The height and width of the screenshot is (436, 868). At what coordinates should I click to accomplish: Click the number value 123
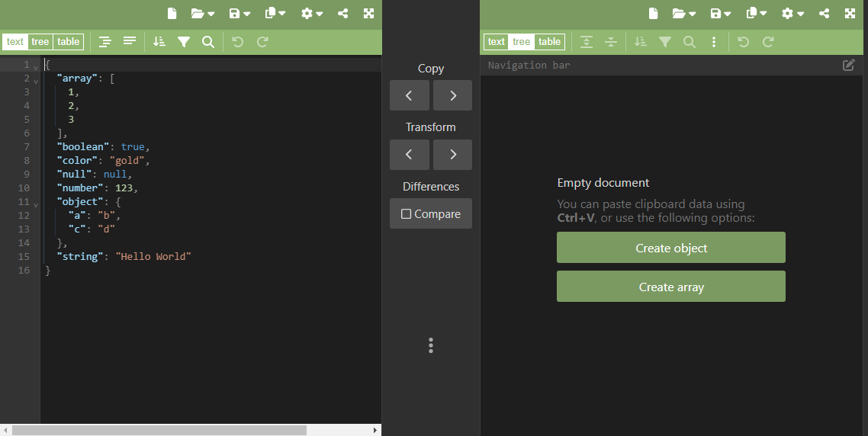point(124,188)
